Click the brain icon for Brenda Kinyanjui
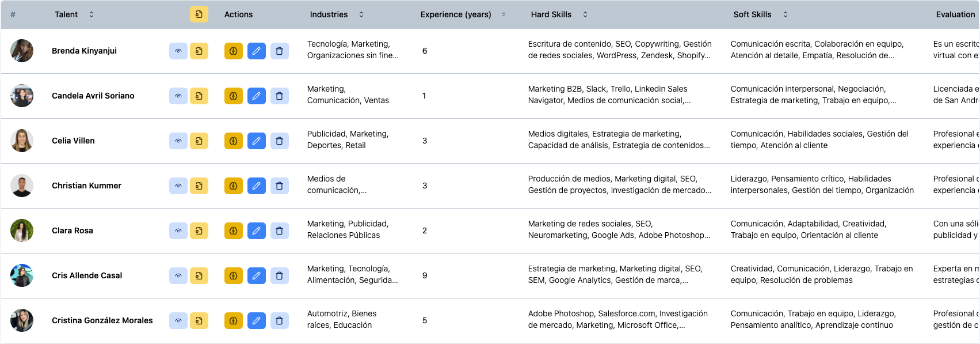 coord(233,51)
